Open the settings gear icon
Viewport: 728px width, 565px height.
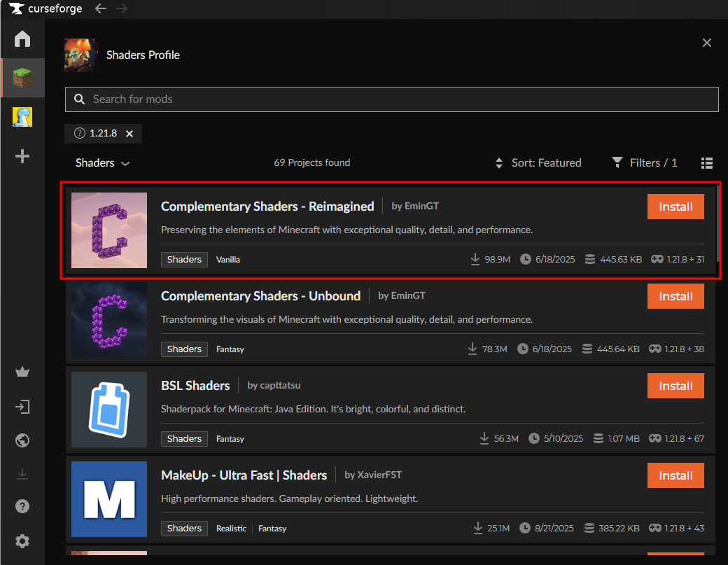(22, 541)
